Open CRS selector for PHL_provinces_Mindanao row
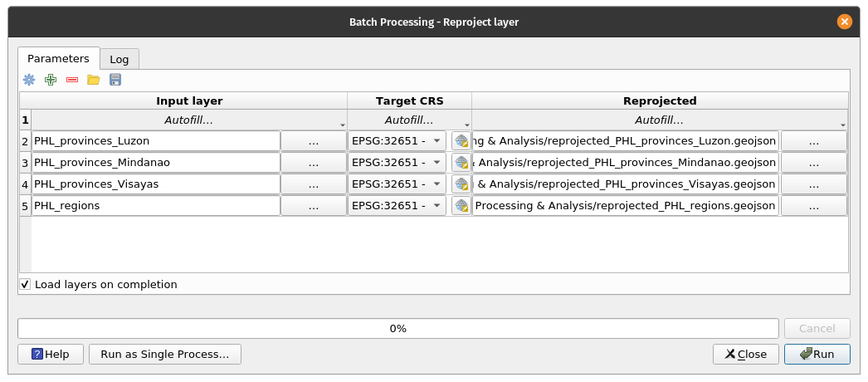This screenshot has height=382, width=868. coord(461,163)
